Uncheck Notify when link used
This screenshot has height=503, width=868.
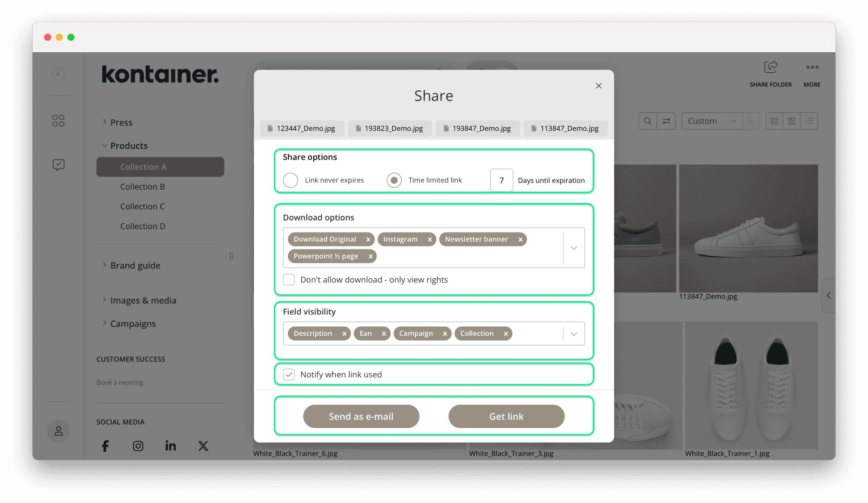pos(289,374)
